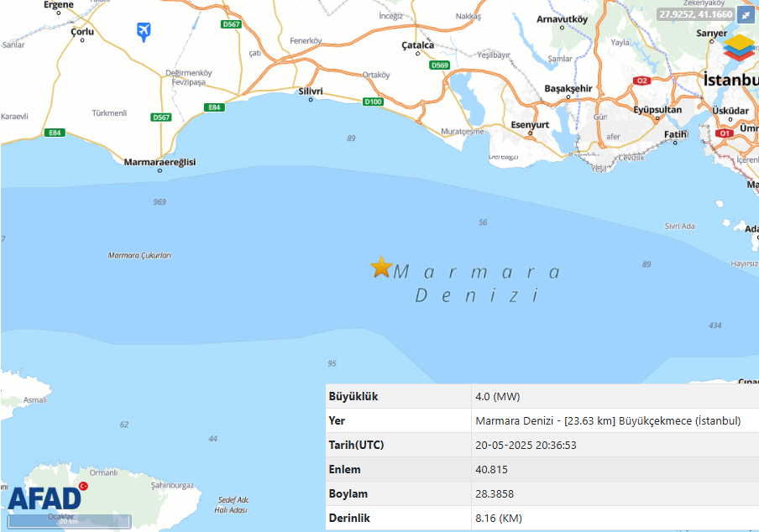Click the D100 road shield

pyautogui.click(x=373, y=102)
